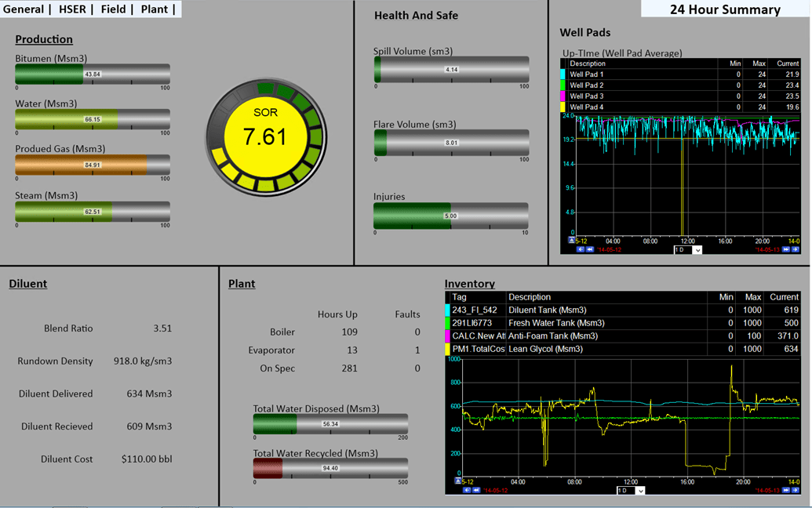Page Well Pads trend back with double-left arrow
This screenshot has width=812, height=508.
pos(589,250)
